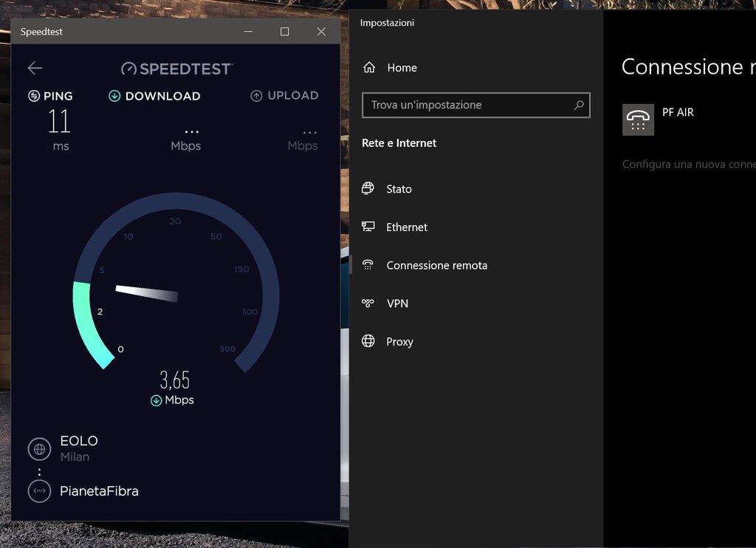The height and width of the screenshot is (548, 756).
Task: Click the PF AIR dial-up phone icon
Action: tap(638, 119)
